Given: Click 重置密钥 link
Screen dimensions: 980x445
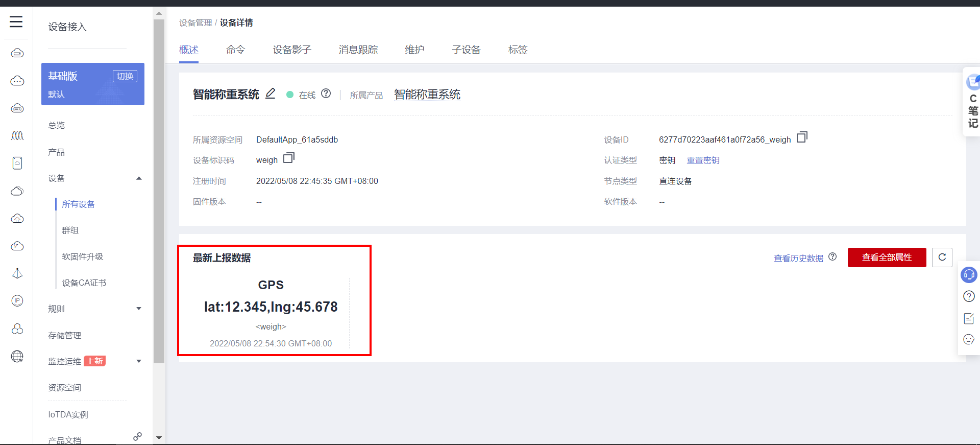Looking at the screenshot, I should [x=703, y=160].
